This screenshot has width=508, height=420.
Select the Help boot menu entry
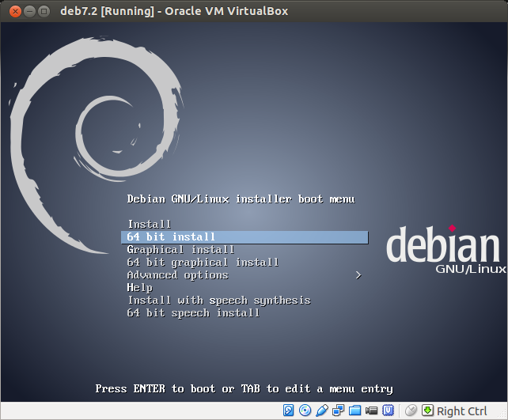click(139, 288)
